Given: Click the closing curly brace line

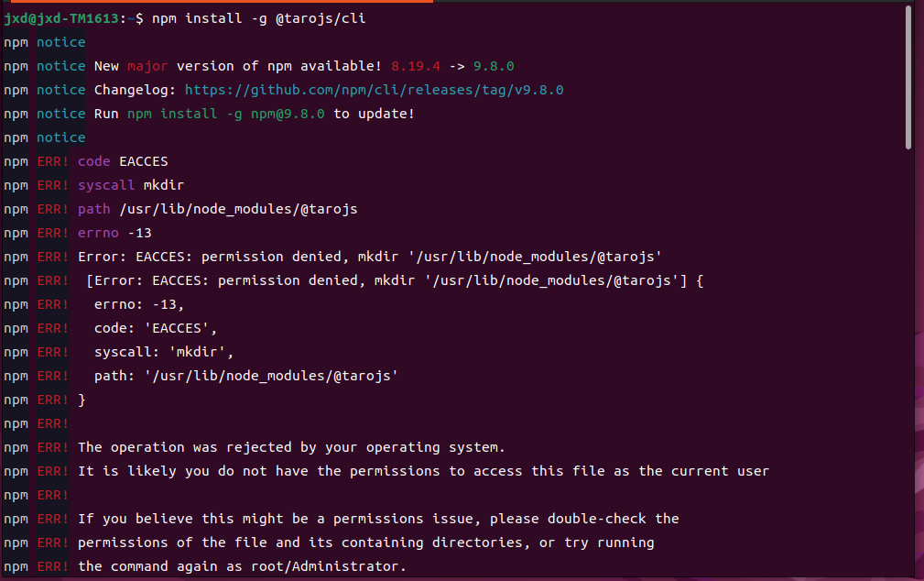Looking at the screenshot, I should [82, 400].
